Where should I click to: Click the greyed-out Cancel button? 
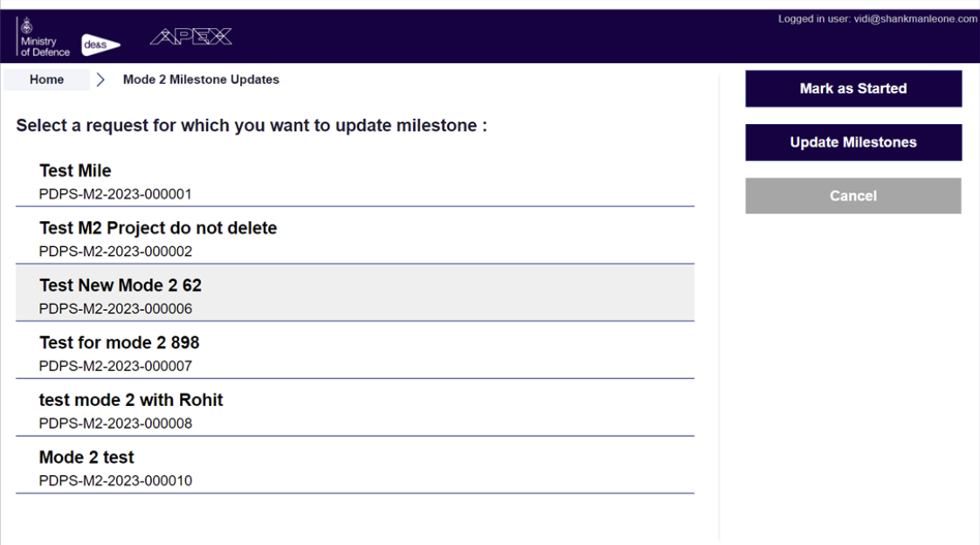(x=852, y=196)
